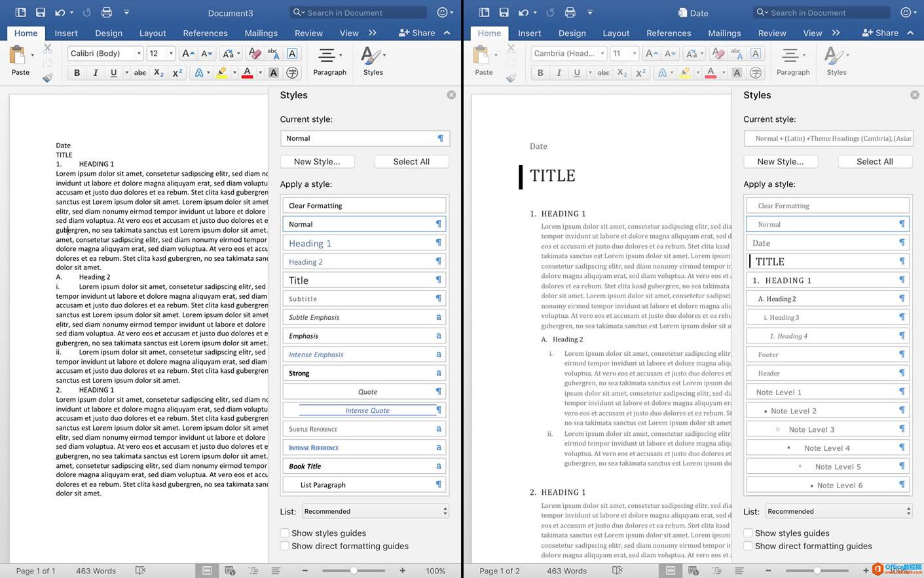Click the Print icon in left window
The height and width of the screenshot is (578, 924).
[x=106, y=12]
